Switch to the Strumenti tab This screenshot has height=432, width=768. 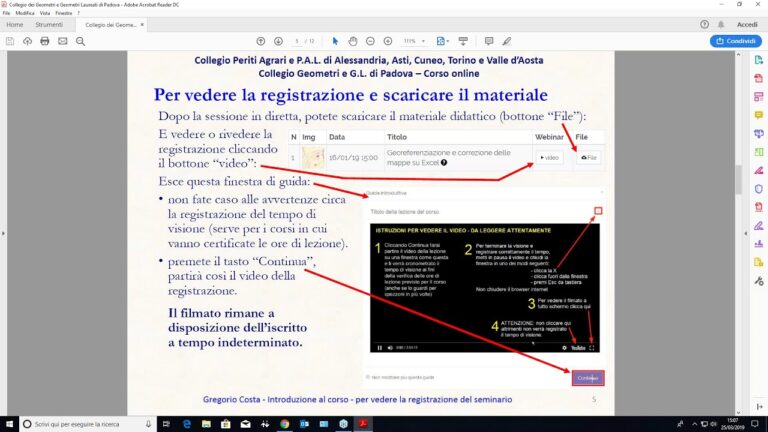click(x=49, y=24)
